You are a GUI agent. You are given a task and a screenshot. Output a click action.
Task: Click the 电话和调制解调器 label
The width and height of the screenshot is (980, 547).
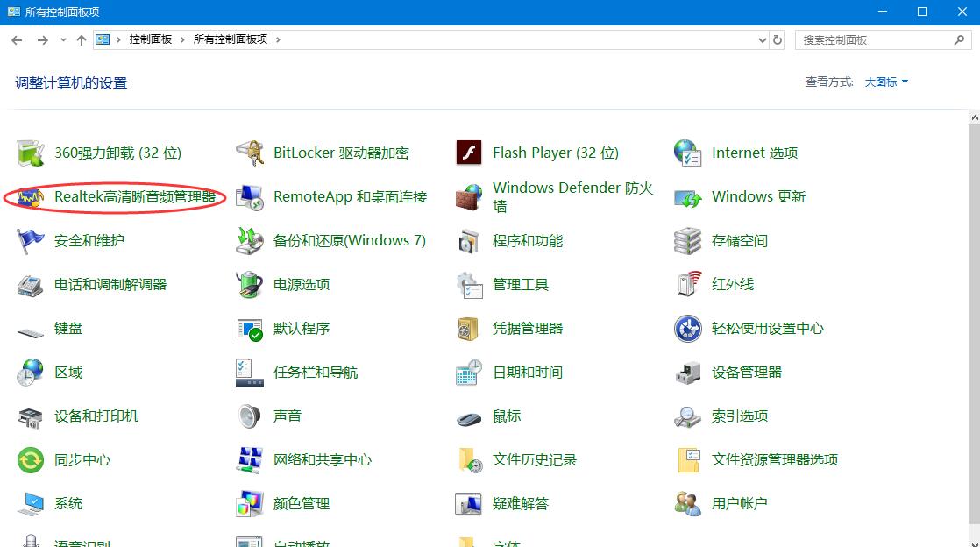click(x=110, y=285)
